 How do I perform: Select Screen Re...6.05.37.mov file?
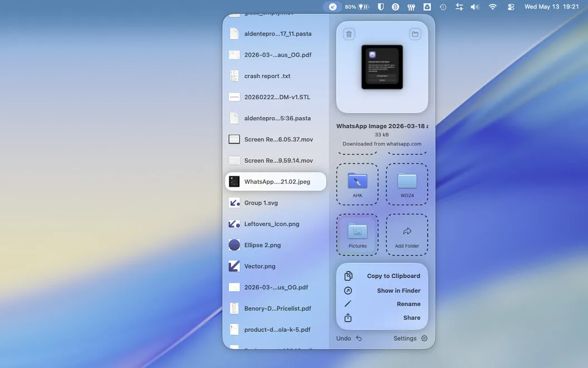point(276,139)
